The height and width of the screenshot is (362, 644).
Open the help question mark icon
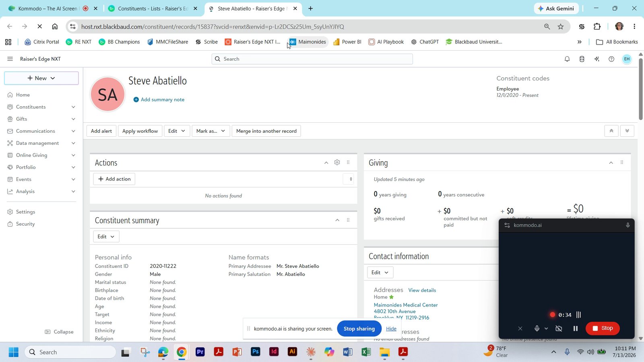(611, 59)
